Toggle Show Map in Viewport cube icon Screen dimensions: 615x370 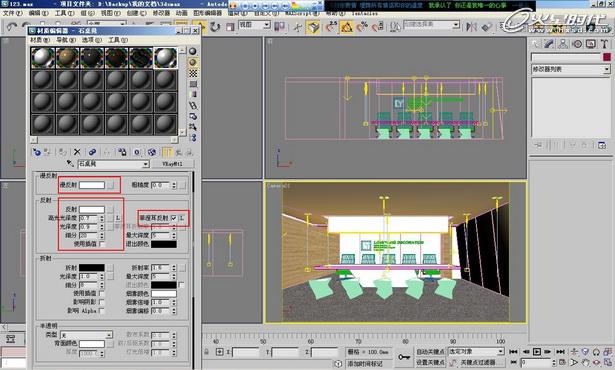pyautogui.click(x=152, y=152)
